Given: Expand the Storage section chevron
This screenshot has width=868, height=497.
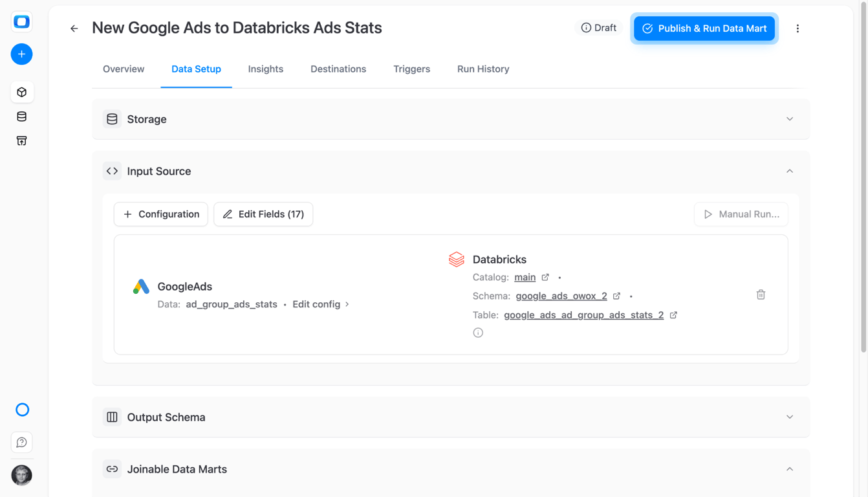Looking at the screenshot, I should pos(790,119).
